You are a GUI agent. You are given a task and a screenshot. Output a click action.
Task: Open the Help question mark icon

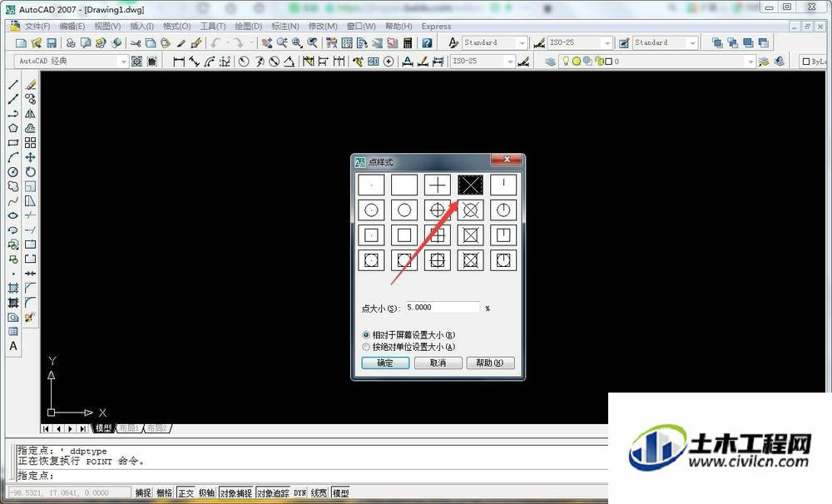click(427, 43)
